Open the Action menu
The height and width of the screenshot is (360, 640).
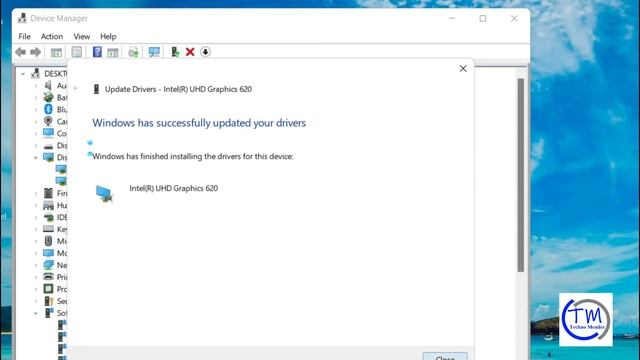pos(52,36)
